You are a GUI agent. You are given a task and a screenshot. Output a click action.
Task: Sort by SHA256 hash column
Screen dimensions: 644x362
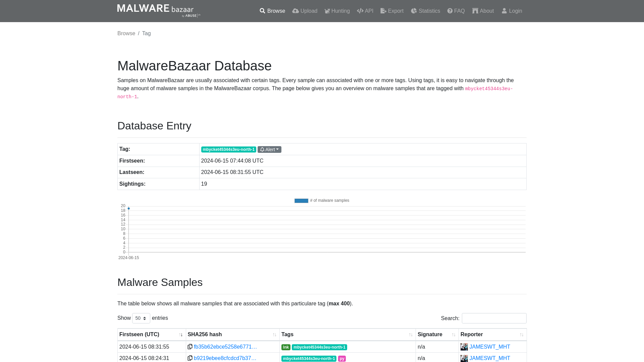click(233, 335)
